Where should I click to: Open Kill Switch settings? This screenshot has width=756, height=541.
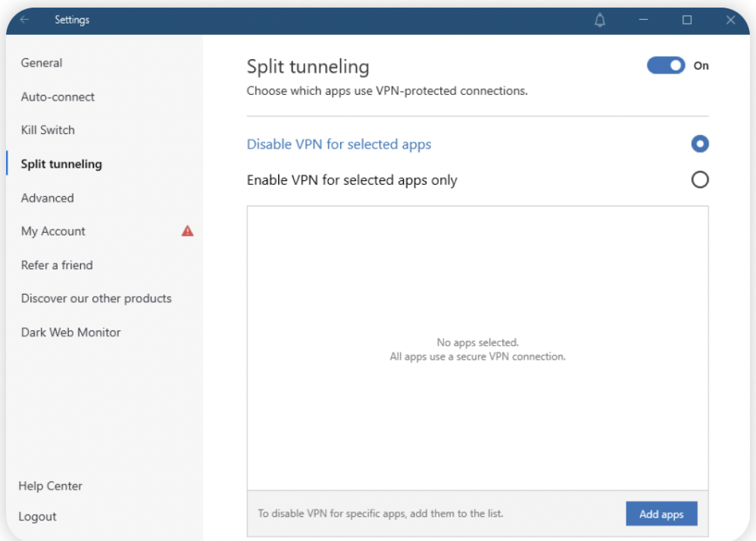[48, 130]
